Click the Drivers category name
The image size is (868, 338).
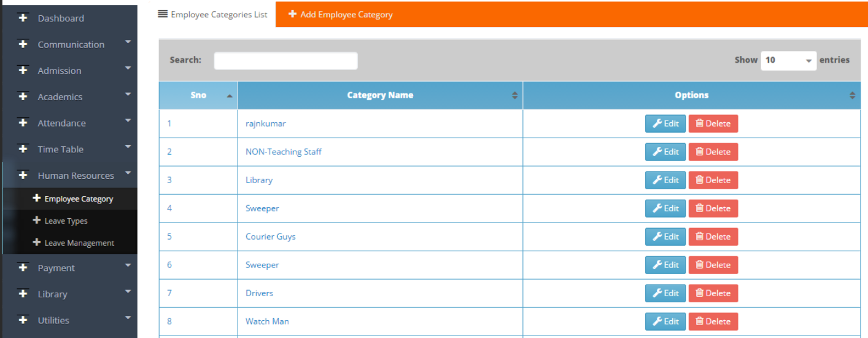(x=260, y=293)
